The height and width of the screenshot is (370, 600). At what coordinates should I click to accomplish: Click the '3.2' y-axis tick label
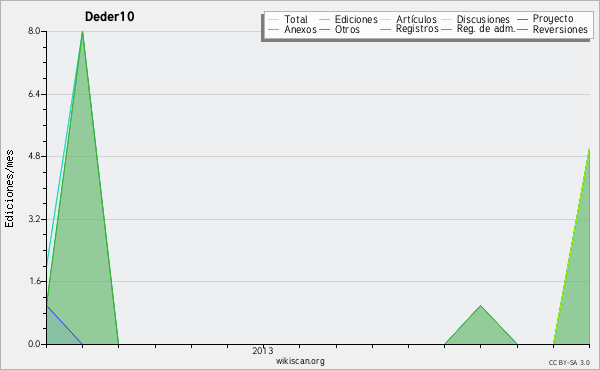tap(34, 219)
